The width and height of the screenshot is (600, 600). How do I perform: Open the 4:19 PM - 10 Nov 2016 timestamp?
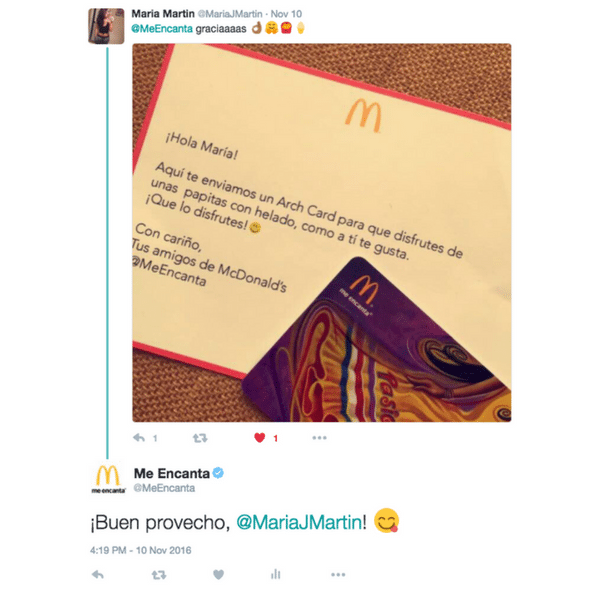click(x=140, y=550)
